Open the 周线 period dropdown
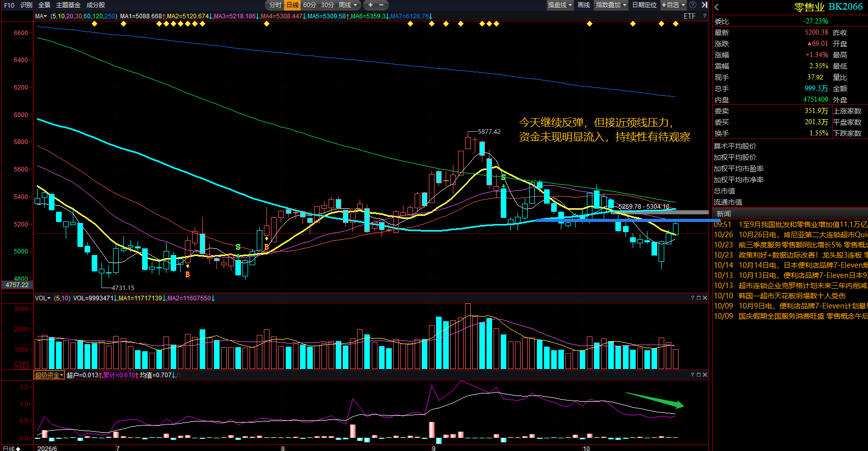The height and width of the screenshot is (451, 868). (348, 5)
